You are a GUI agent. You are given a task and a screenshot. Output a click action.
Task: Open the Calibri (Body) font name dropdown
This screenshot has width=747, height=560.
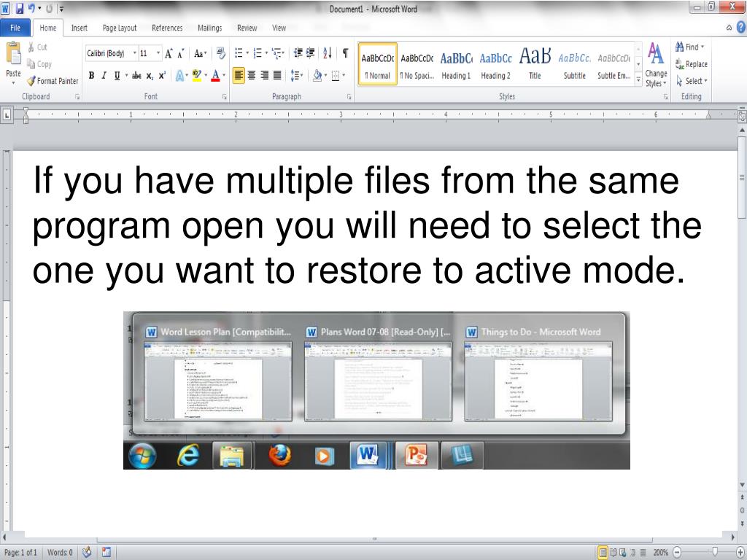[x=135, y=53]
